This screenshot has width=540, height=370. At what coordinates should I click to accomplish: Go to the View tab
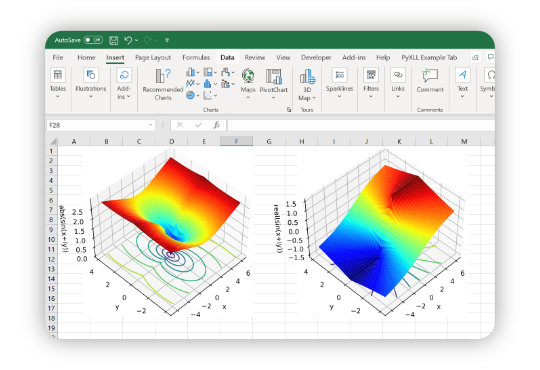(283, 57)
